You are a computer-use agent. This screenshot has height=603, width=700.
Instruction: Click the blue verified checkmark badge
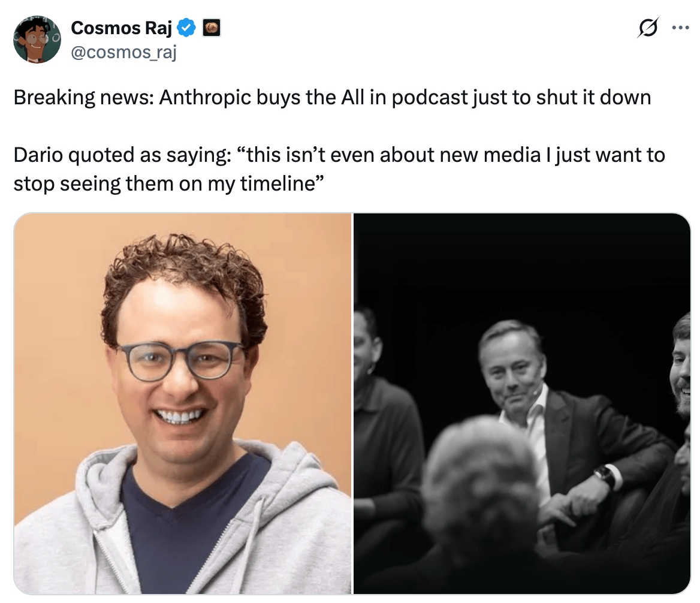pyautogui.click(x=186, y=28)
